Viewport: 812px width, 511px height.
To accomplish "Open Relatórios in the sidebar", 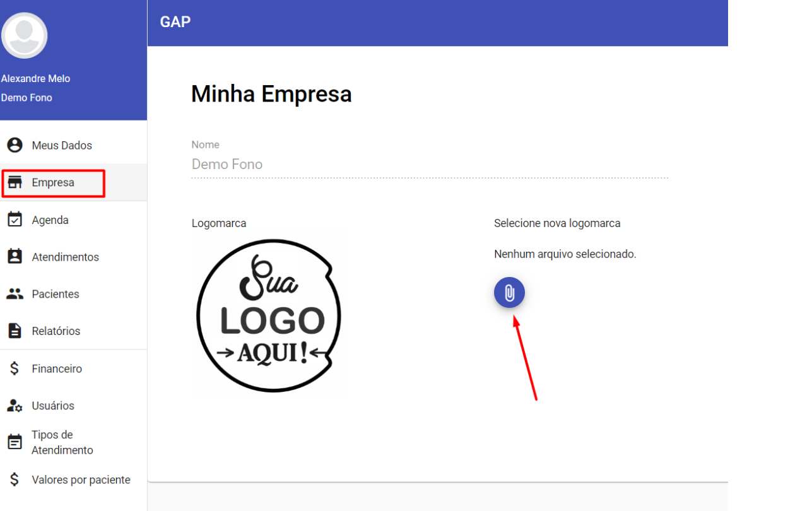I will click(56, 331).
